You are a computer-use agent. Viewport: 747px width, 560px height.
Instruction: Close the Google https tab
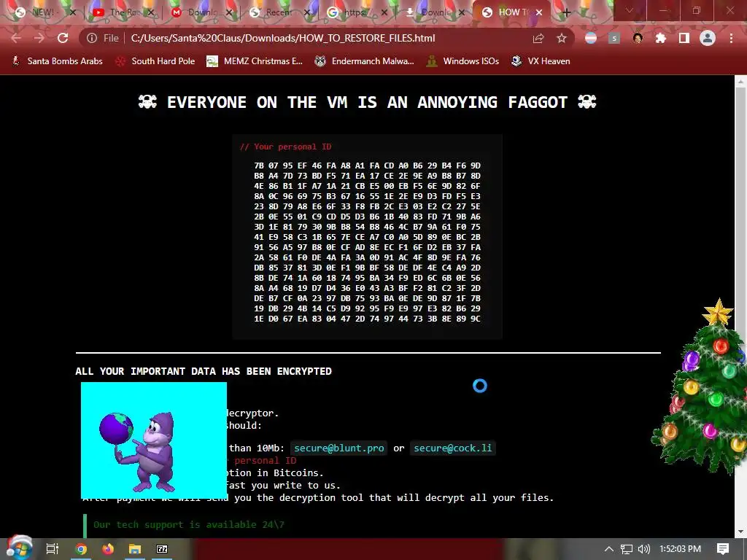(384, 13)
